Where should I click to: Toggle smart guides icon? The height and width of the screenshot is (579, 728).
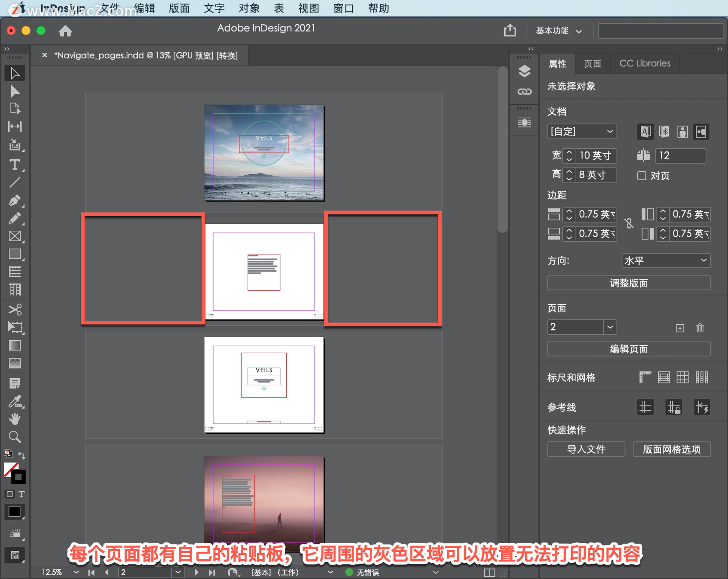pyautogui.click(x=702, y=407)
